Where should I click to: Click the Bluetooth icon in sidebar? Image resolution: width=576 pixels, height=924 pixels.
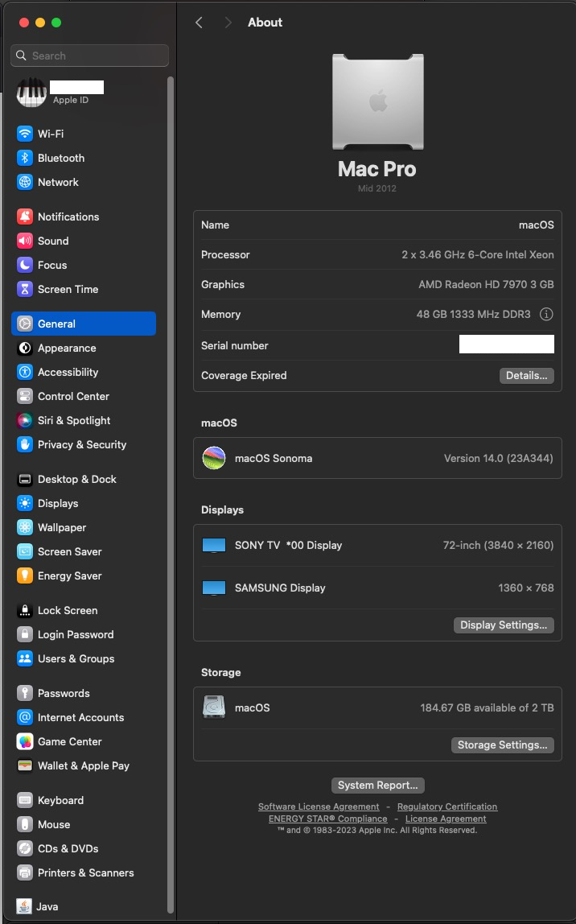(25, 158)
